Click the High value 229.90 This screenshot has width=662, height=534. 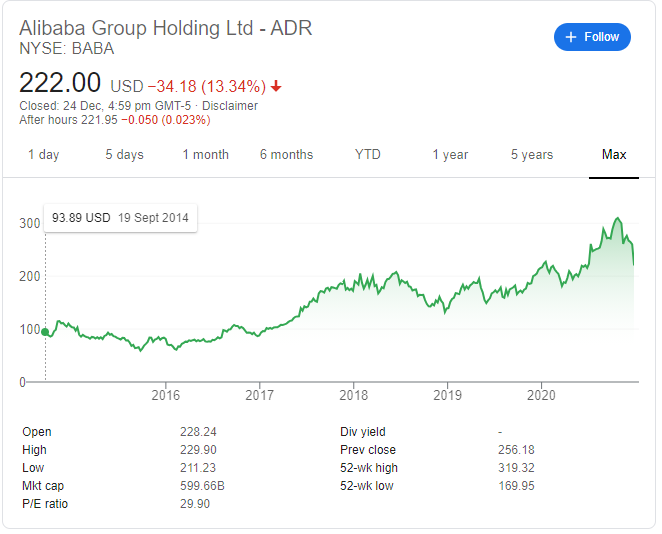click(x=198, y=450)
